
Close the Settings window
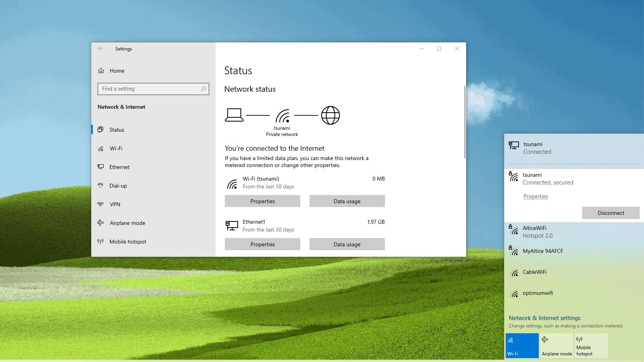[x=457, y=49]
